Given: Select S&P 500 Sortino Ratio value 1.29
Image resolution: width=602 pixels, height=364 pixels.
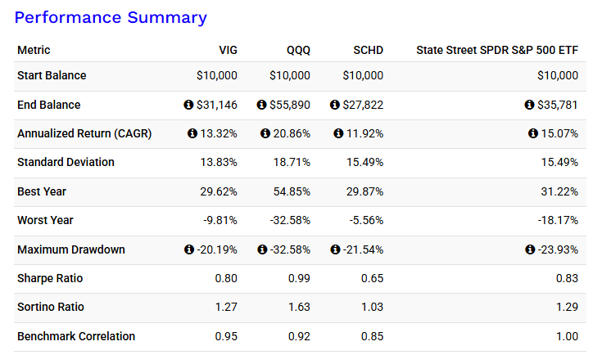Looking at the screenshot, I should tap(567, 308).
